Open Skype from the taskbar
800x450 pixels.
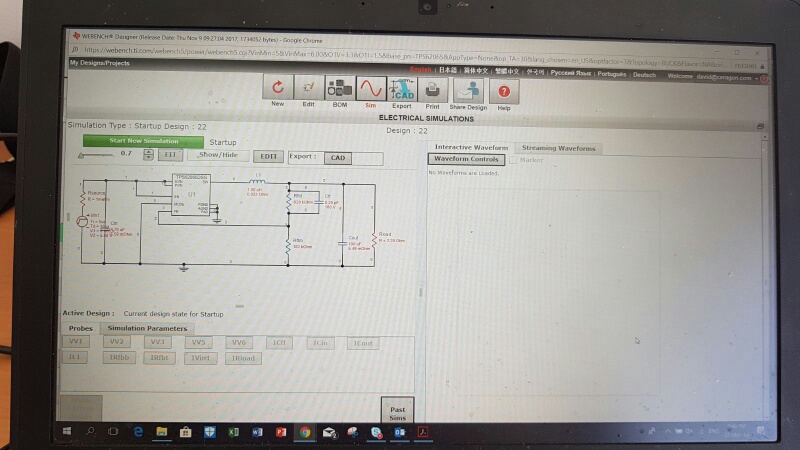coord(377,433)
